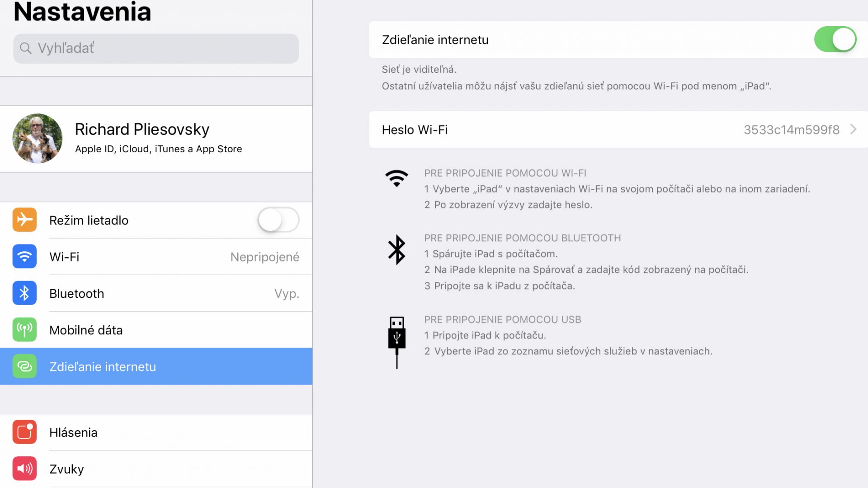The height and width of the screenshot is (488, 868).
Task: Disable the Zdieľanie internetu switch
Action: [x=835, y=39]
